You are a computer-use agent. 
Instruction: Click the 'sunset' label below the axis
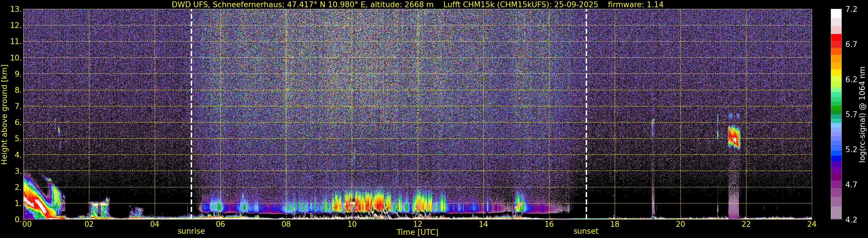tap(586, 231)
